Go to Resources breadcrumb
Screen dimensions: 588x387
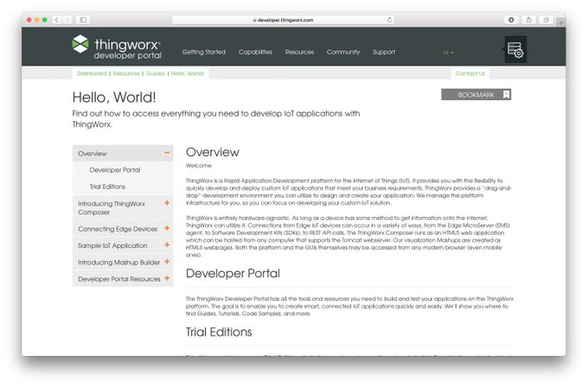126,73
